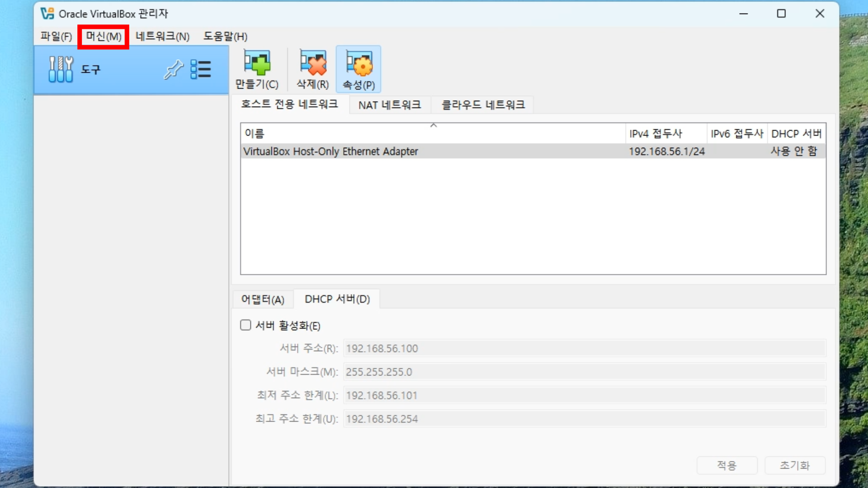
Task: Click the Remove (삭제) network icon
Action: point(312,69)
